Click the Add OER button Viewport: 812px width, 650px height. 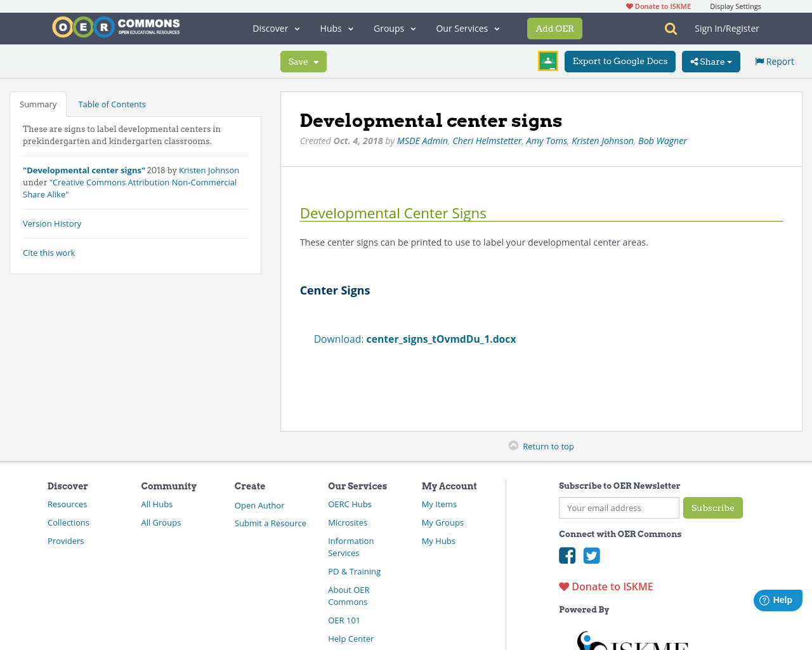click(554, 28)
